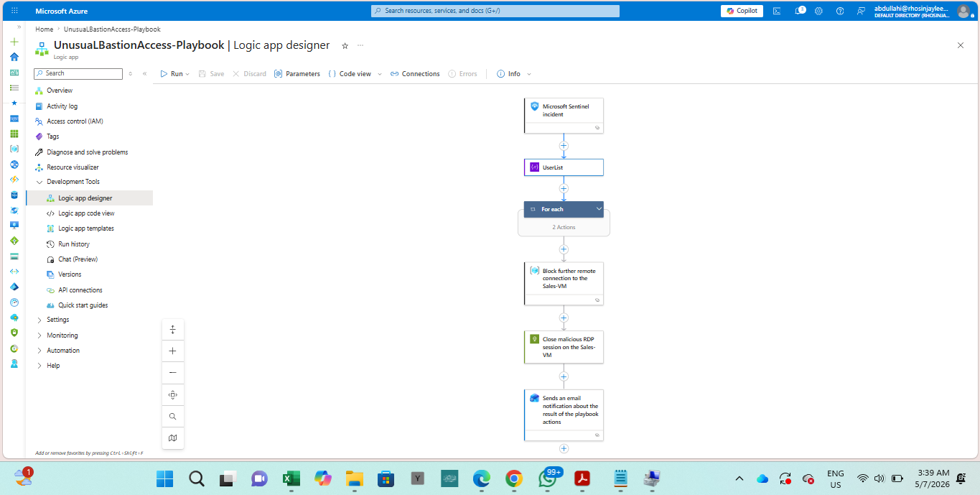980x495 pixels.
Task: Toggle the minimap canvas button
Action: [x=173, y=438]
